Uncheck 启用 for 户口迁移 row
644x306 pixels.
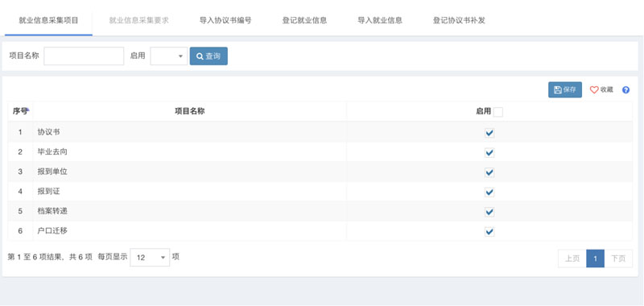click(489, 232)
